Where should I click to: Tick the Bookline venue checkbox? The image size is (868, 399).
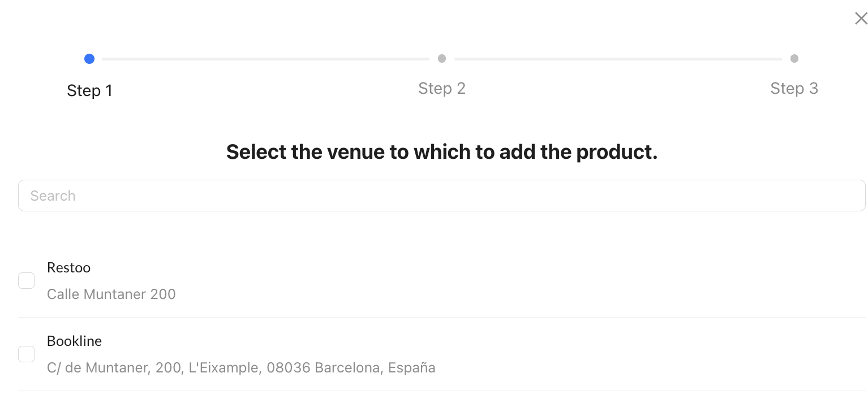[27, 354]
